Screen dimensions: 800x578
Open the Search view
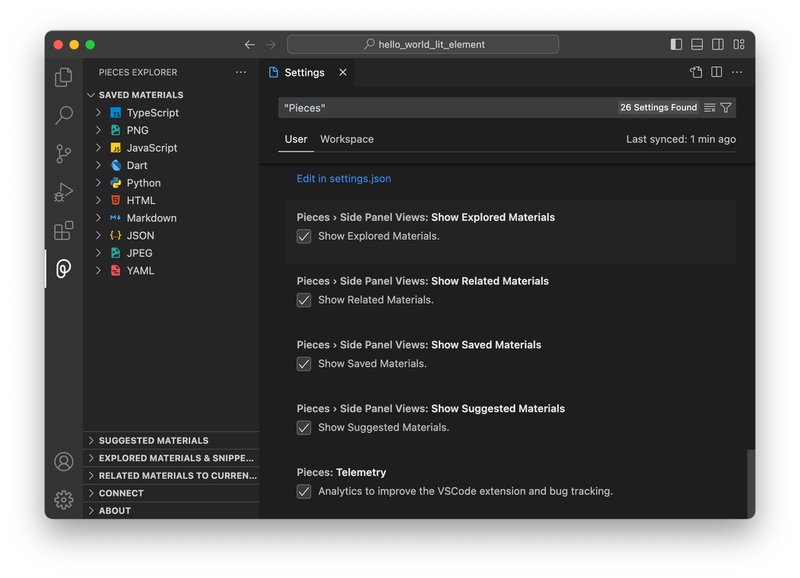pyautogui.click(x=62, y=114)
